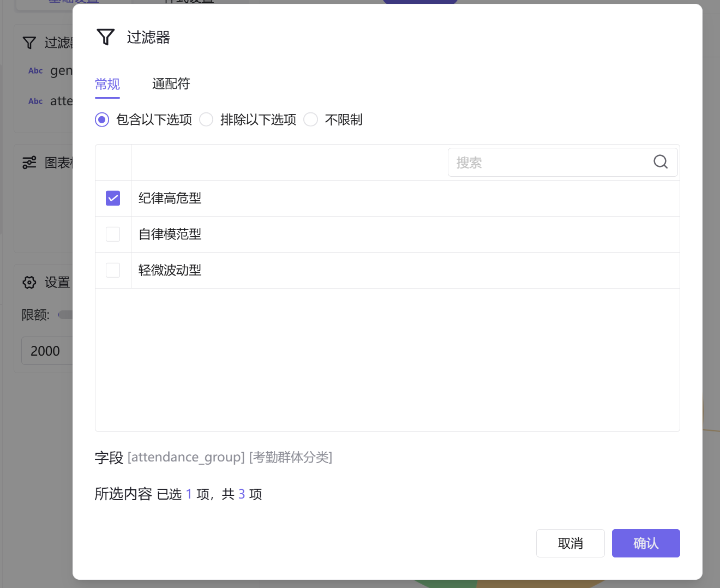Click the 轻微波动型 row text
This screenshot has width=720, height=588.
click(170, 270)
